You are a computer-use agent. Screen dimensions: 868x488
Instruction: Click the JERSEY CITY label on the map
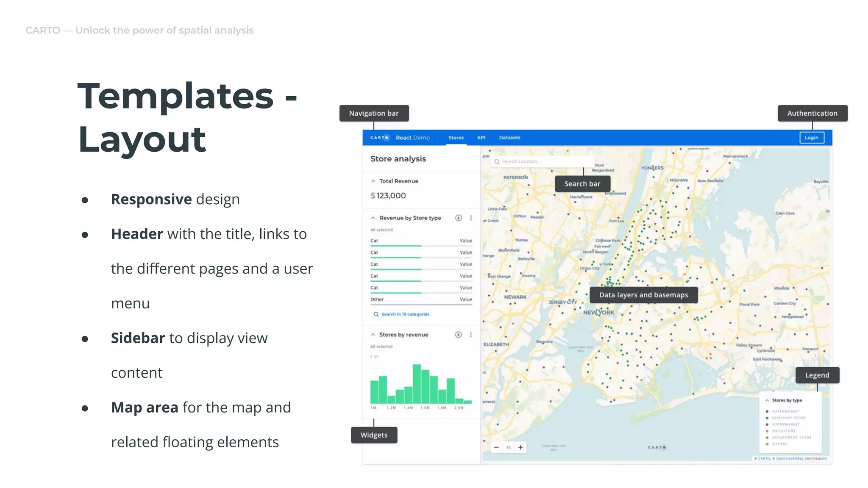pyautogui.click(x=563, y=302)
